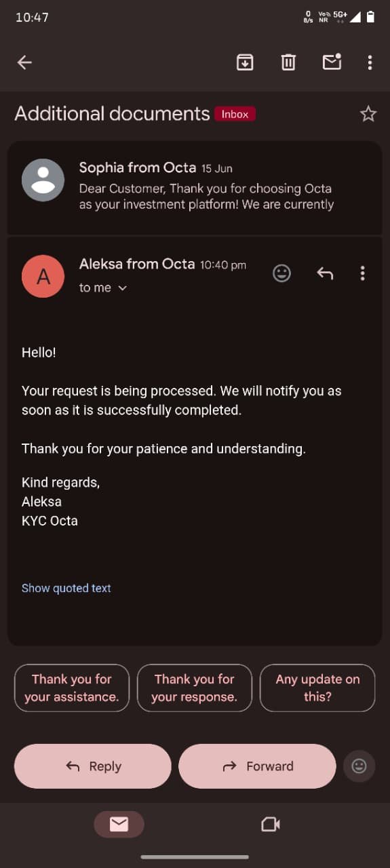The height and width of the screenshot is (868, 390).
Task: Star the Additional documents conversation
Action: pyautogui.click(x=368, y=113)
